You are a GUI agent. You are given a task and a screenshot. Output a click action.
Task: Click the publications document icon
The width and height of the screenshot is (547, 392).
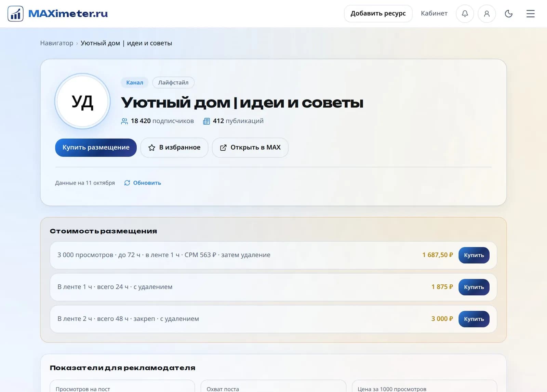click(x=206, y=121)
